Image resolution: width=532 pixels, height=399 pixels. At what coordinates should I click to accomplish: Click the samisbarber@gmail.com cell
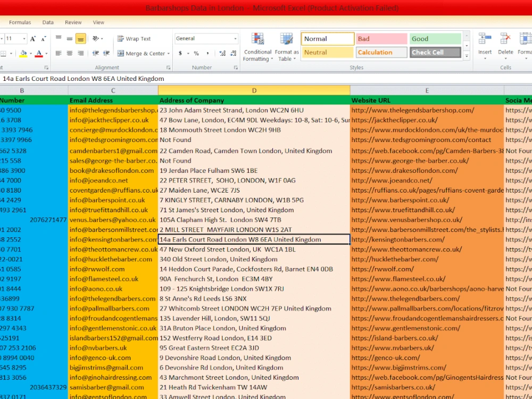(x=113, y=387)
